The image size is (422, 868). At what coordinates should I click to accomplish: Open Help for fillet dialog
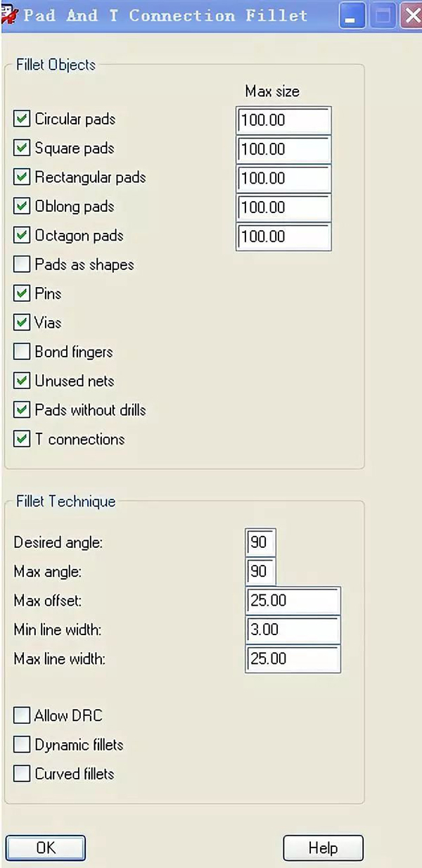pos(323,848)
